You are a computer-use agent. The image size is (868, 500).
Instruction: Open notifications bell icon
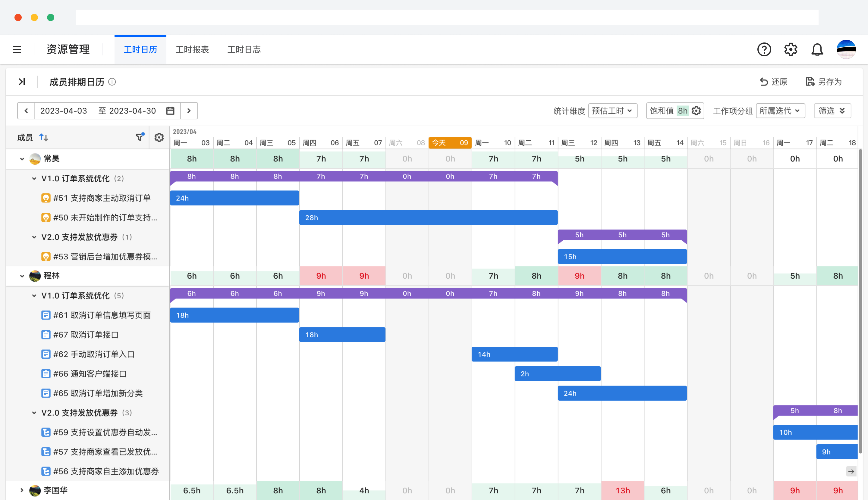coord(817,50)
